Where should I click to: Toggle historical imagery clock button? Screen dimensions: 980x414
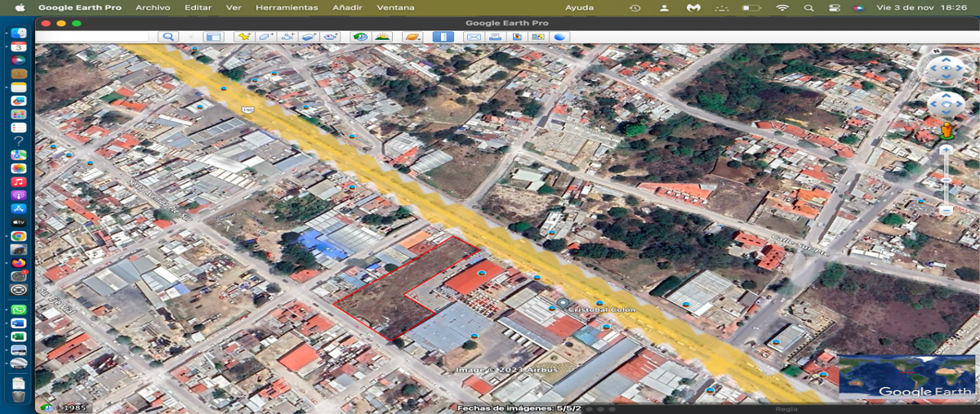point(360,37)
